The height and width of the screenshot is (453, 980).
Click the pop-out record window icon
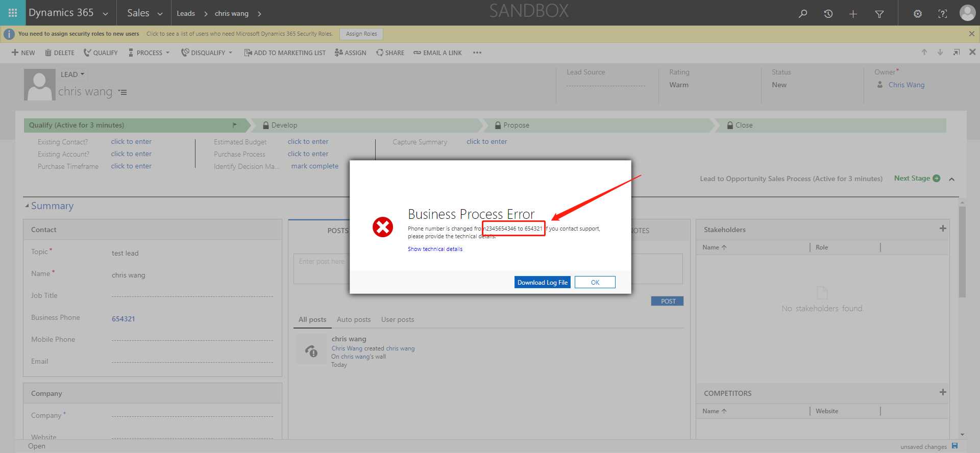coord(956,52)
